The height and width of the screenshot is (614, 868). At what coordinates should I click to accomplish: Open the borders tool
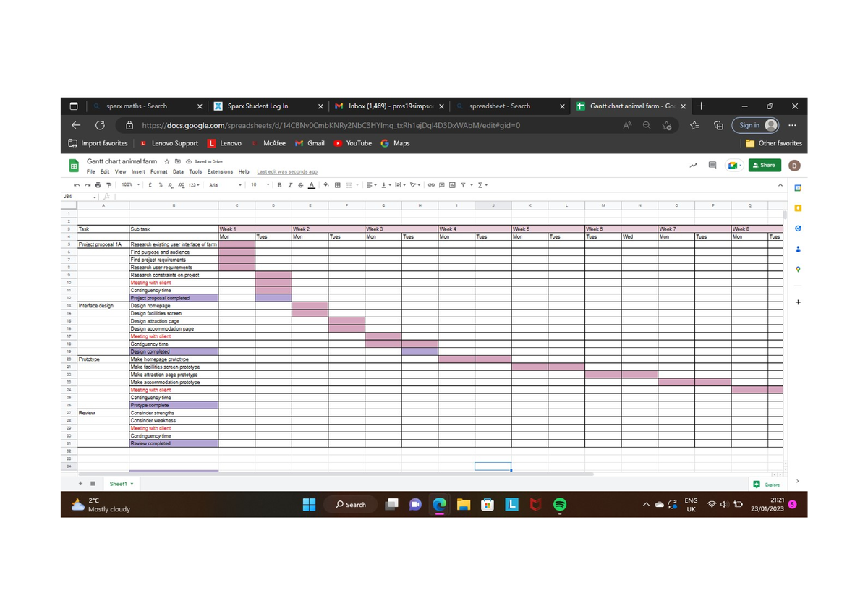point(337,184)
